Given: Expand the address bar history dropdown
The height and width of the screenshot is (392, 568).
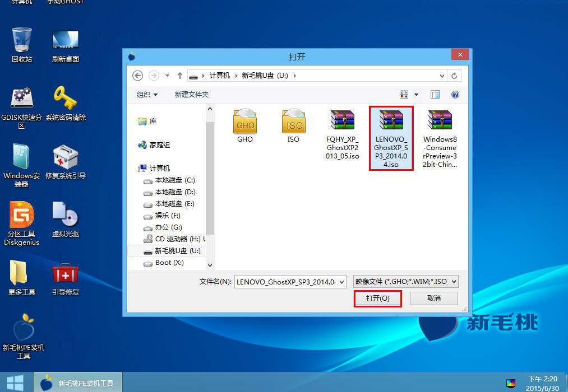Looking at the screenshot, I should coord(442,76).
